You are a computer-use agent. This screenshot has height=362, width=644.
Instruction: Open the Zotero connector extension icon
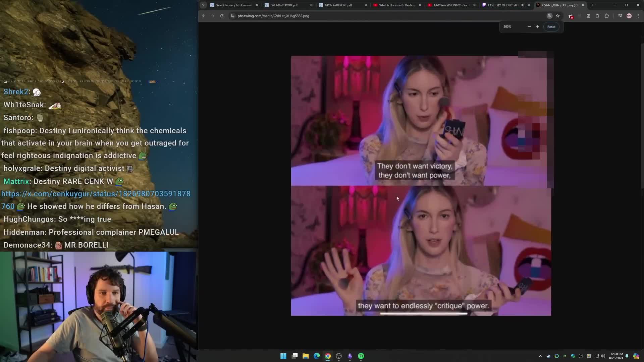(588, 16)
